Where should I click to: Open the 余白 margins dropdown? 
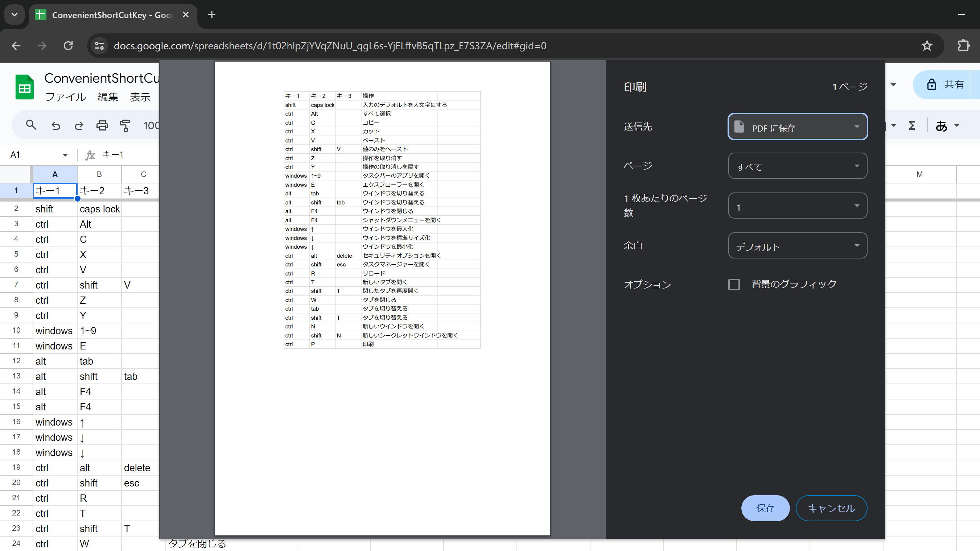tap(797, 246)
